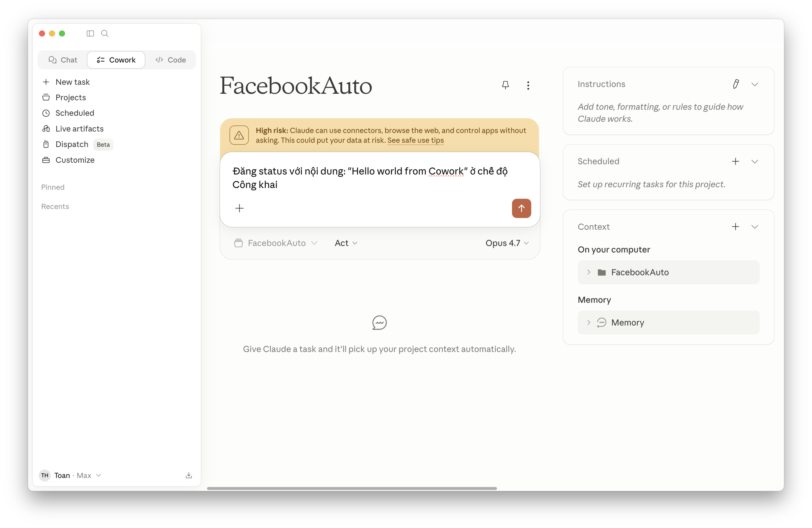The width and height of the screenshot is (812, 528).
Task: Switch to the Chat tab
Action: pyautogui.click(x=63, y=60)
